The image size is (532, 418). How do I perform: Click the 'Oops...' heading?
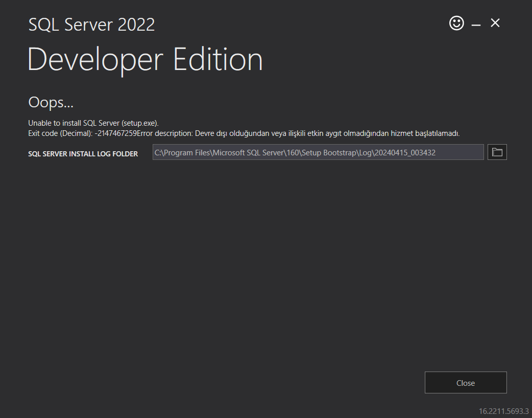tap(51, 103)
